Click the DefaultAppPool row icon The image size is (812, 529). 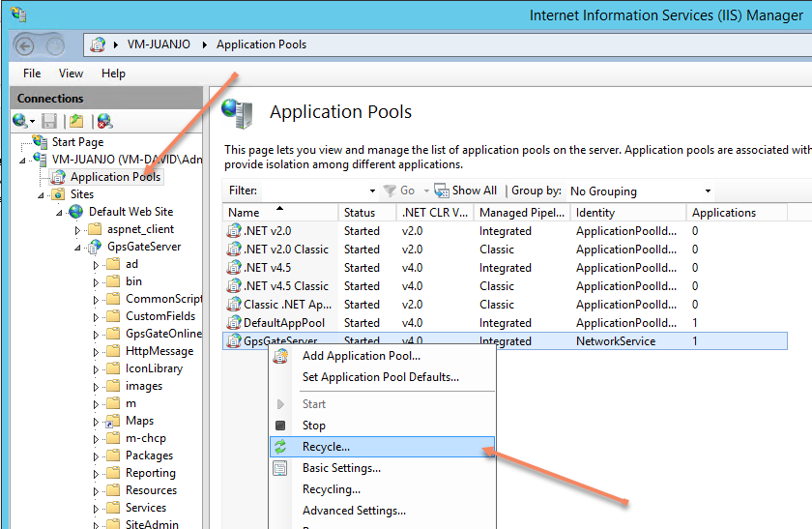(x=234, y=323)
